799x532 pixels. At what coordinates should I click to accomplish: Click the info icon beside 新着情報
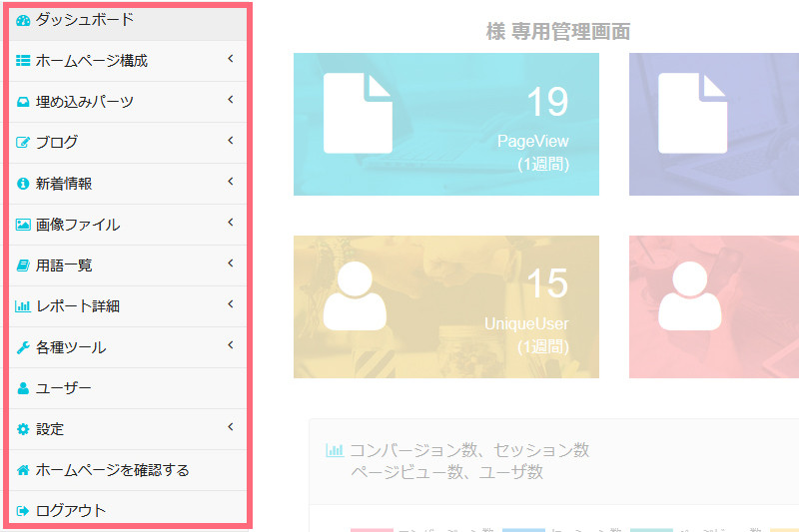coord(23,184)
